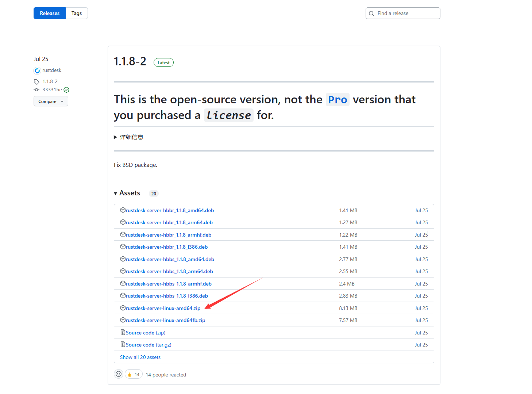This screenshot has height=394, width=532.
Task: Click the tag icon beside 1.1.8-2
Action: (36, 82)
